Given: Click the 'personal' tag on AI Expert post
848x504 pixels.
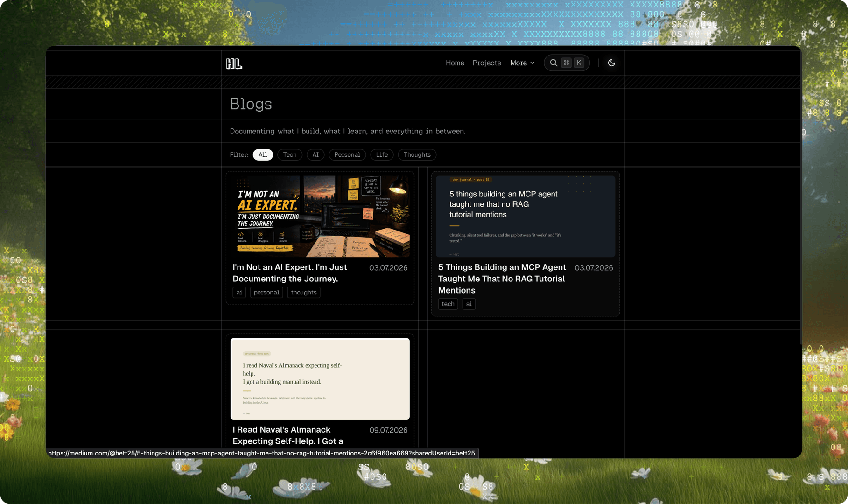Looking at the screenshot, I should [x=266, y=293].
